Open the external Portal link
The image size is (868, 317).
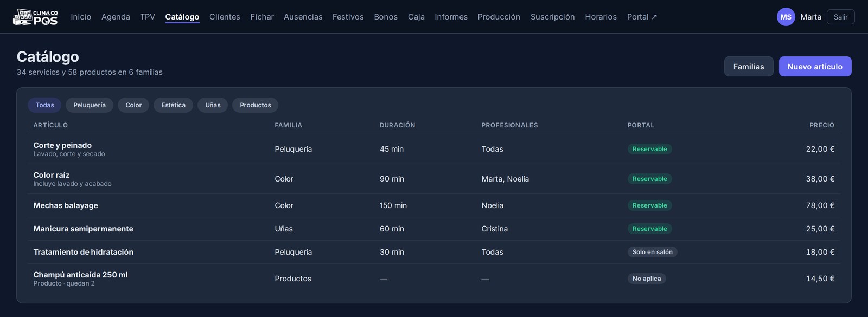point(642,17)
